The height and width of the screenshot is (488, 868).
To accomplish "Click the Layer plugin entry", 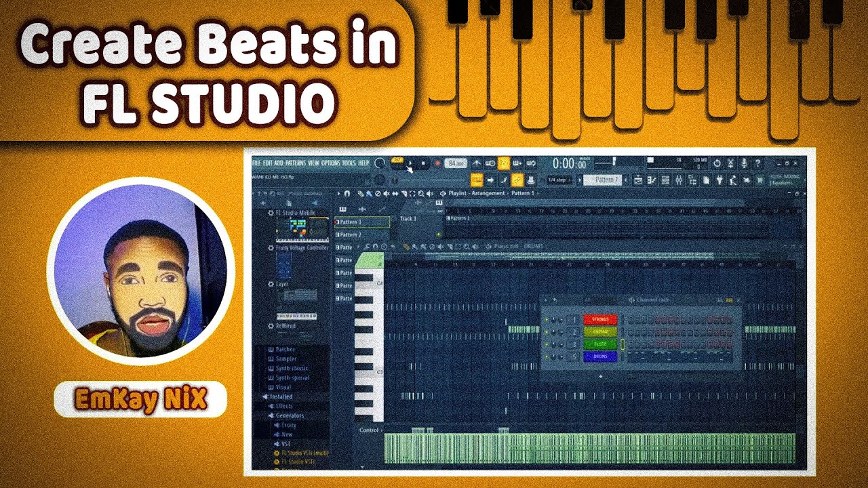I will [281, 284].
